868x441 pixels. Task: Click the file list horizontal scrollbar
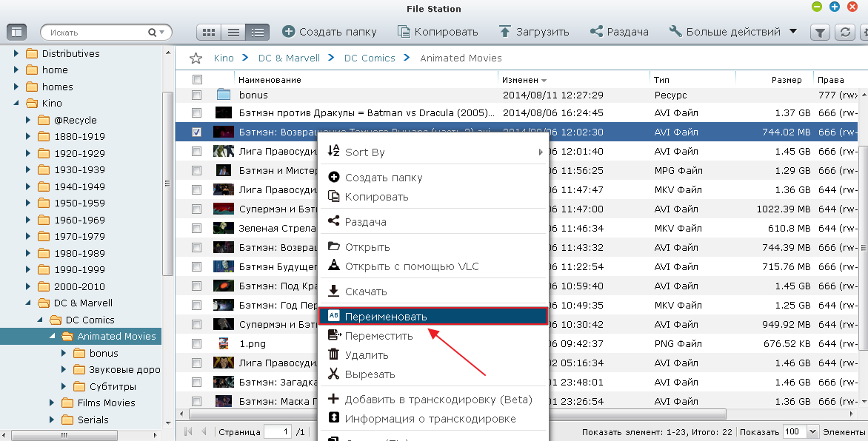[457, 414]
